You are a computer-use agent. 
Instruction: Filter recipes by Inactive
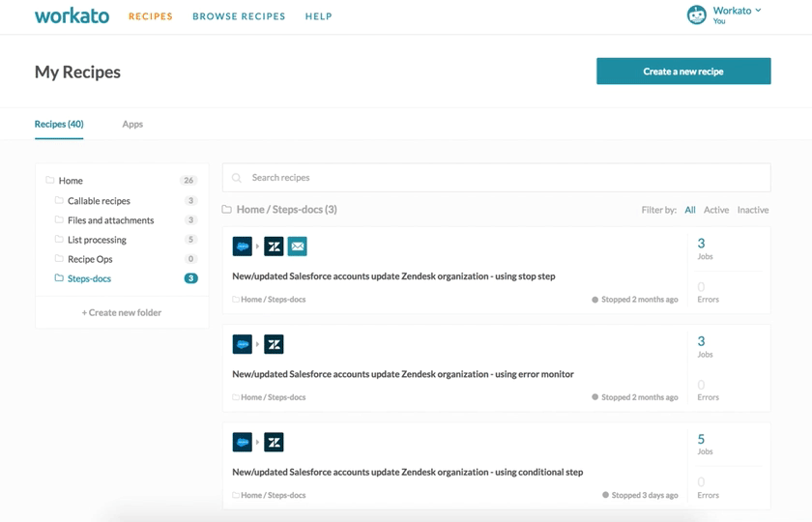click(x=753, y=210)
